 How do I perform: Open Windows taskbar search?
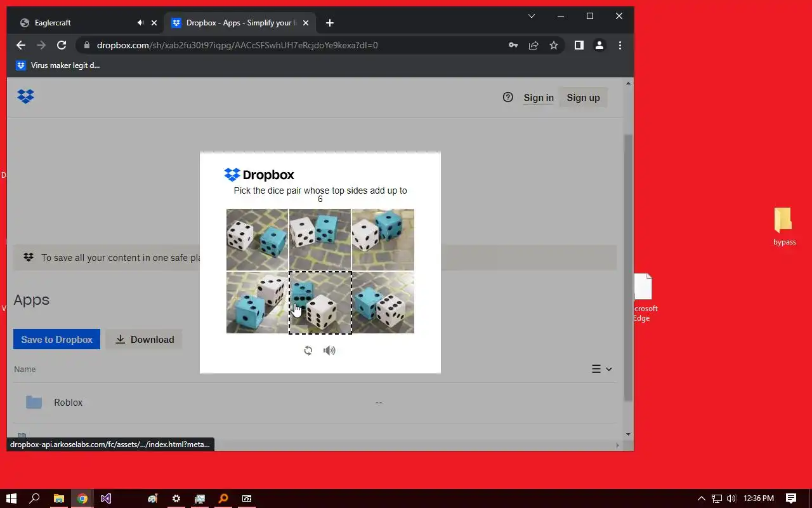(x=35, y=498)
